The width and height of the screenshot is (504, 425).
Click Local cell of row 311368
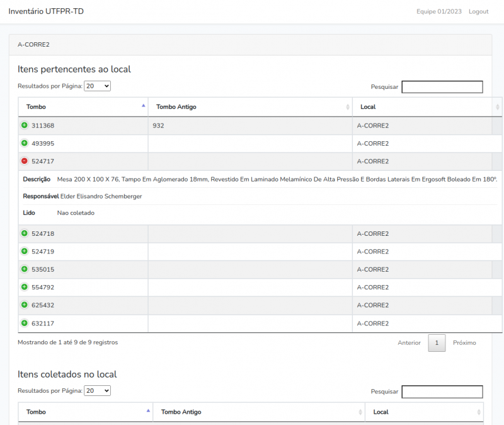click(x=427, y=125)
